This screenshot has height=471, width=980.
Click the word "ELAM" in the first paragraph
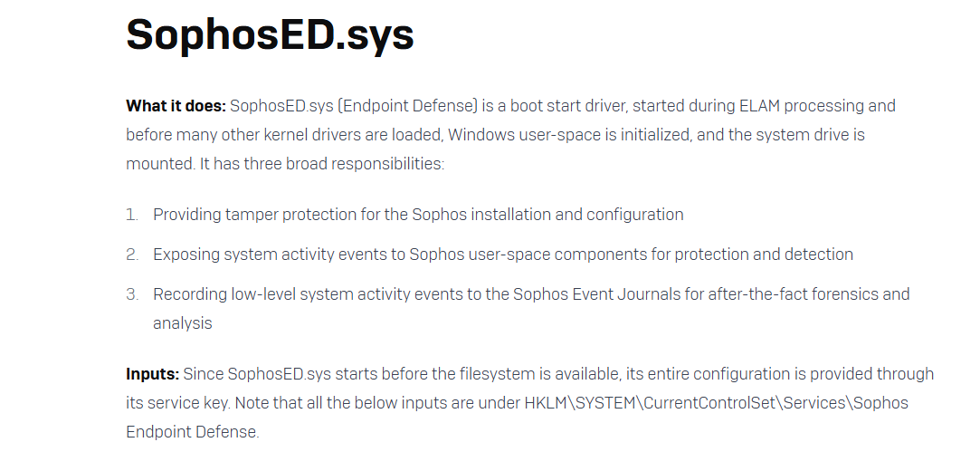[758, 106]
